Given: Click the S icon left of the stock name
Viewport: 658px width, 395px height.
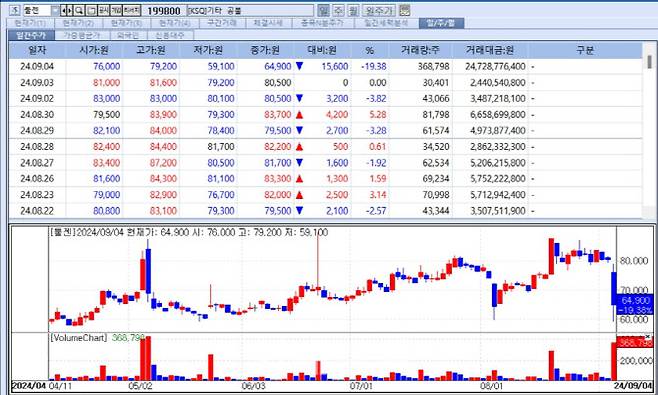Looking at the screenshot, I should (x=15, y=10).
